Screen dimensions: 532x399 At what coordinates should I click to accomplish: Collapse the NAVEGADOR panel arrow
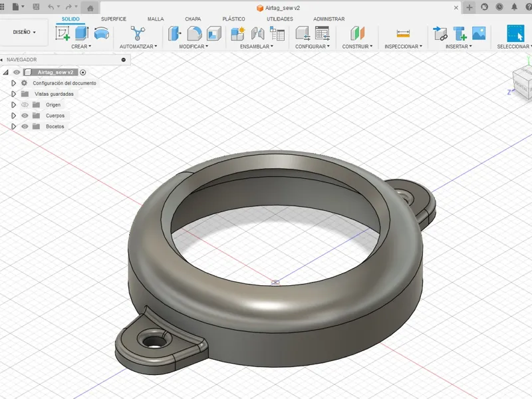click(x=2, y=60)
